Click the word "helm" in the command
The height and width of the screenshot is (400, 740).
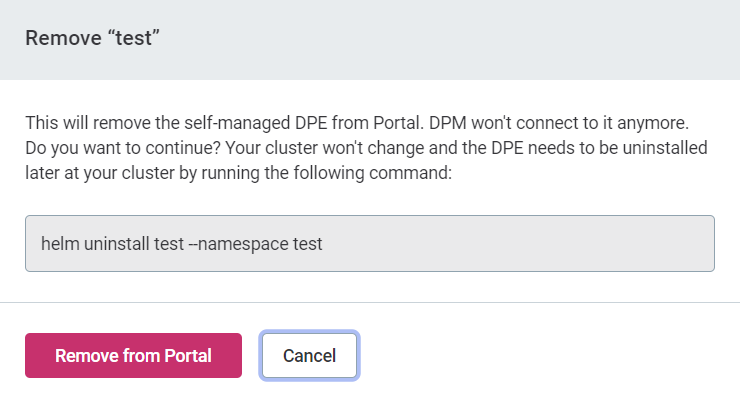(x=60, y=243)
